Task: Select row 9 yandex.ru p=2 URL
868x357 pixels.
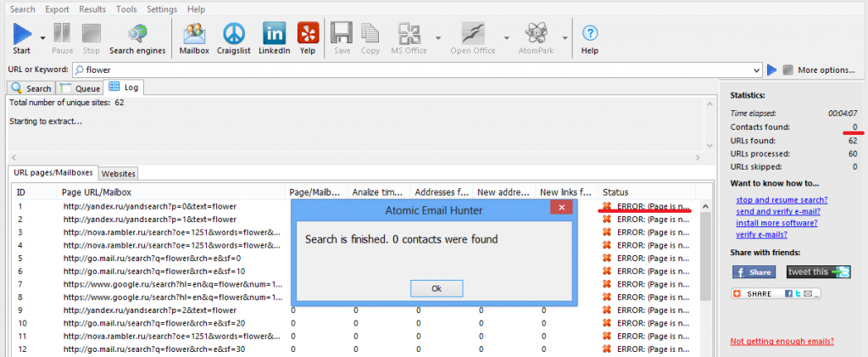Action: [x=149, y=310]
